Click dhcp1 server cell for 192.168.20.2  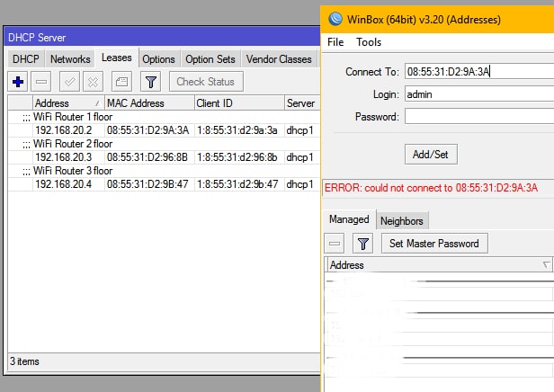point(300,130)
